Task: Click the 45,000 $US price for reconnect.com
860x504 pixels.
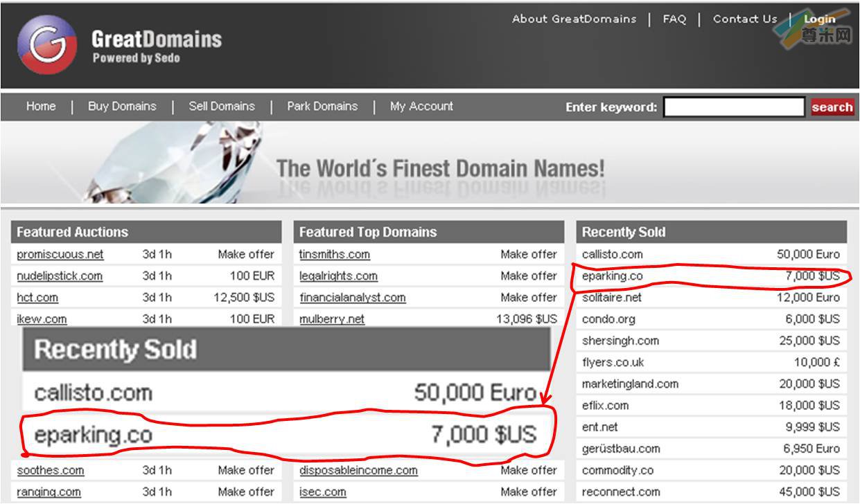Action: [x=809, y=492]
